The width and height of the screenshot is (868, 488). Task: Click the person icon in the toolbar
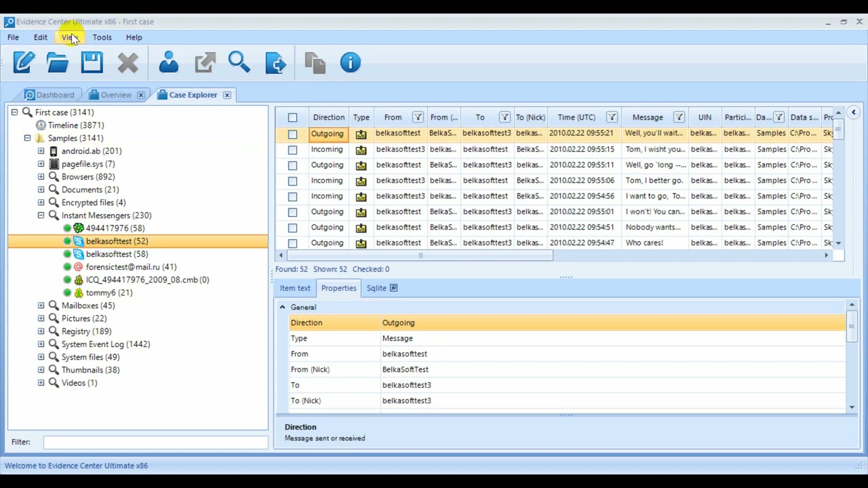[169, 63]
